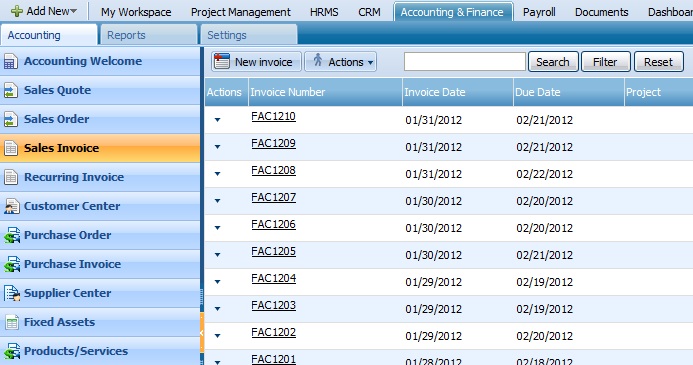Switch to the Accounting sub-tab

[49, 35]
